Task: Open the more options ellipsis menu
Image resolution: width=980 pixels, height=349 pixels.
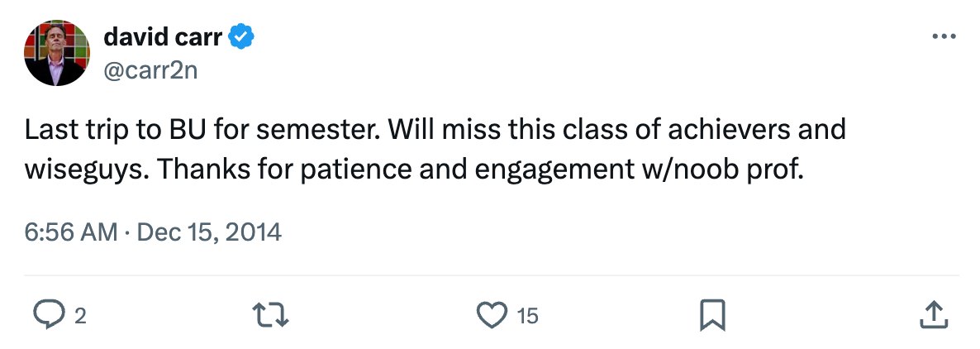Action: (x=943, y=37)
